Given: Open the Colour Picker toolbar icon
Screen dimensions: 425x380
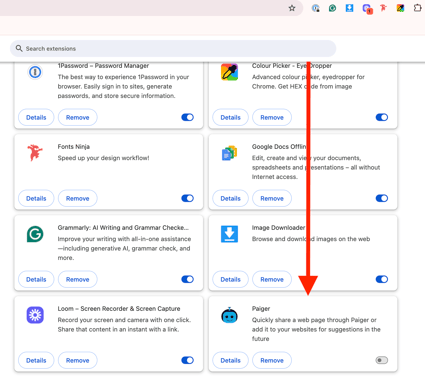Looking at the screenshot, I should point(400,8).
